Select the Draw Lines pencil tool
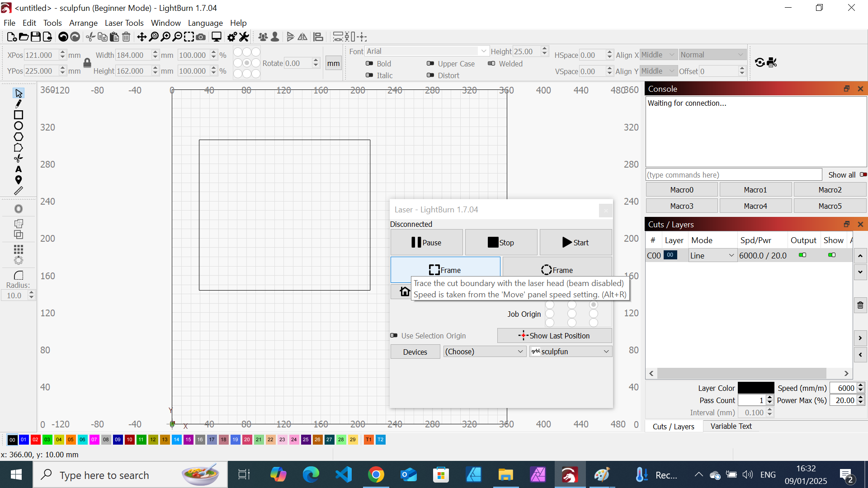This screenshot has width=868, height=488. (x=19, y=104)
